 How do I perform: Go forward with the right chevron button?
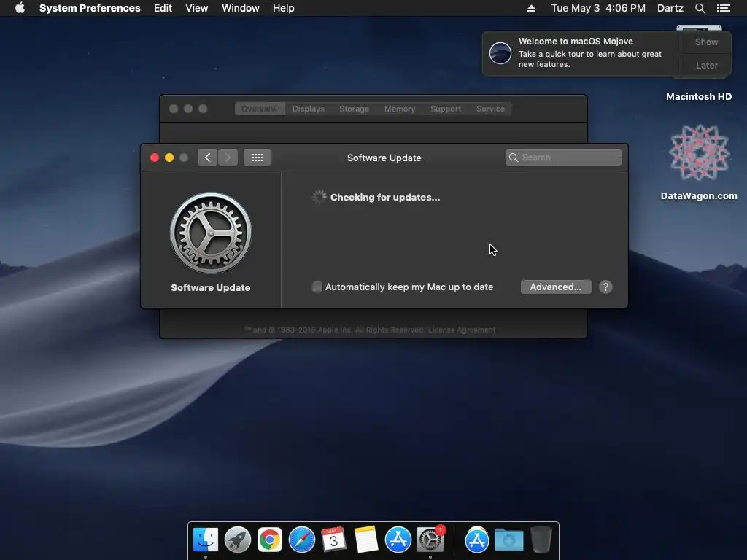[228, 157]
